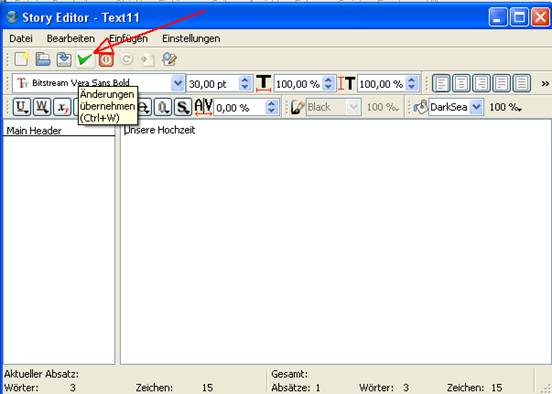Click the Shadow text style button

point(183,107)
